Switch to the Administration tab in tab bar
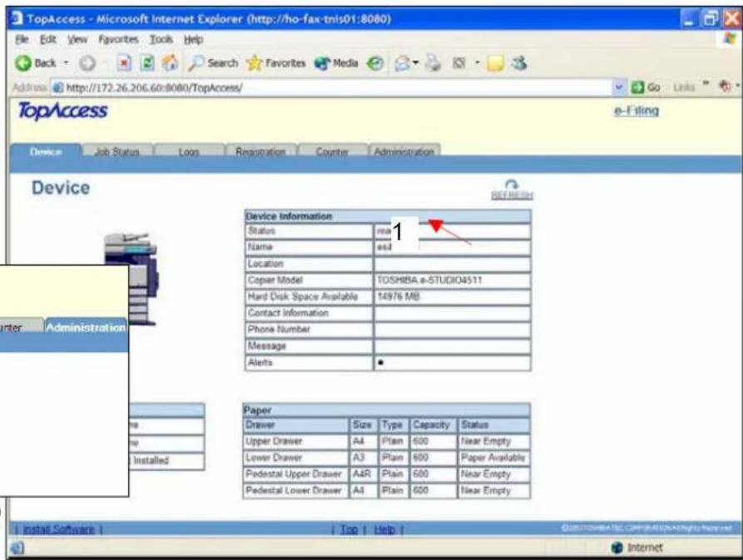The width and height of the screenshot is (743, 560). (x=404, y=151)
